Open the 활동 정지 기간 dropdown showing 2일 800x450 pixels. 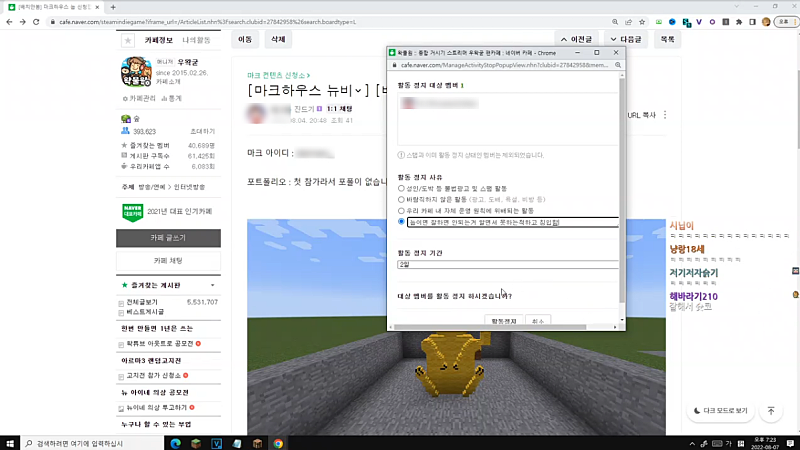508,264
